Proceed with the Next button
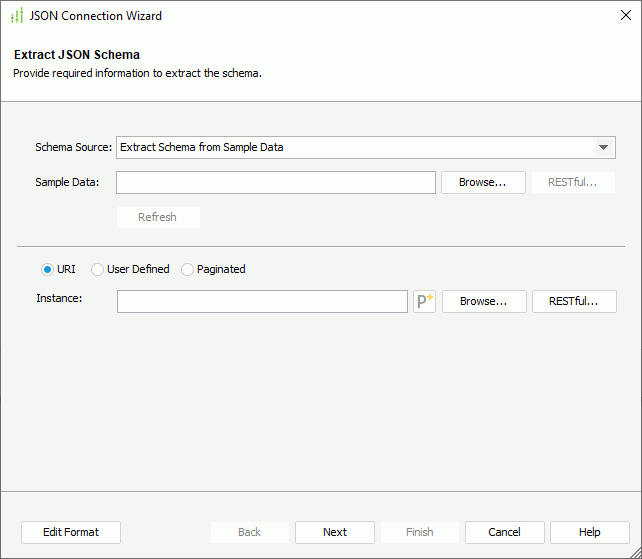This screenshot has width=642, height=559. click(x=335, y=532)
